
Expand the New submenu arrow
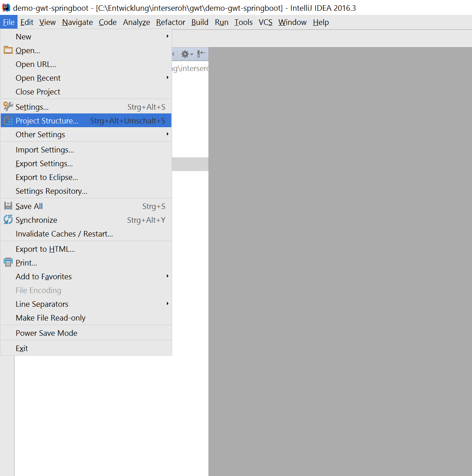(168, 36)
